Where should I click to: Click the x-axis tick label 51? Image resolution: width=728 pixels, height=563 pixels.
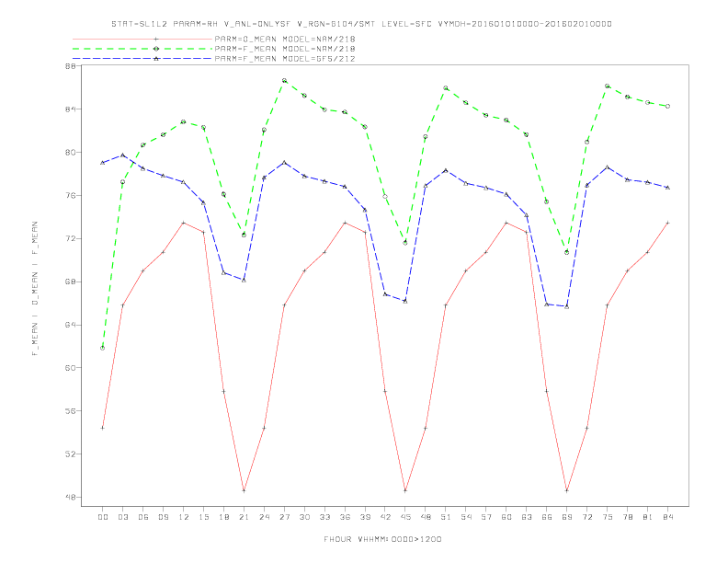[x=446, y=517]
